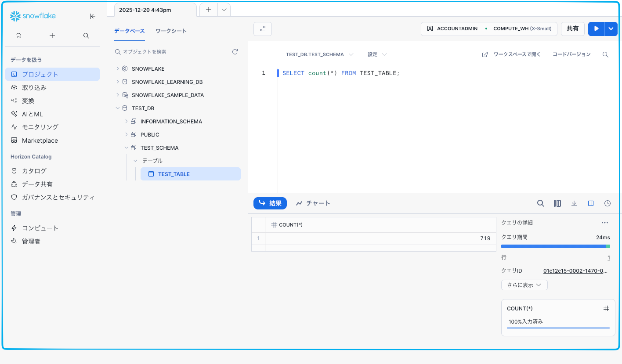Click the 共有 share button
The image size is (622, 364).
click(572, 29)
